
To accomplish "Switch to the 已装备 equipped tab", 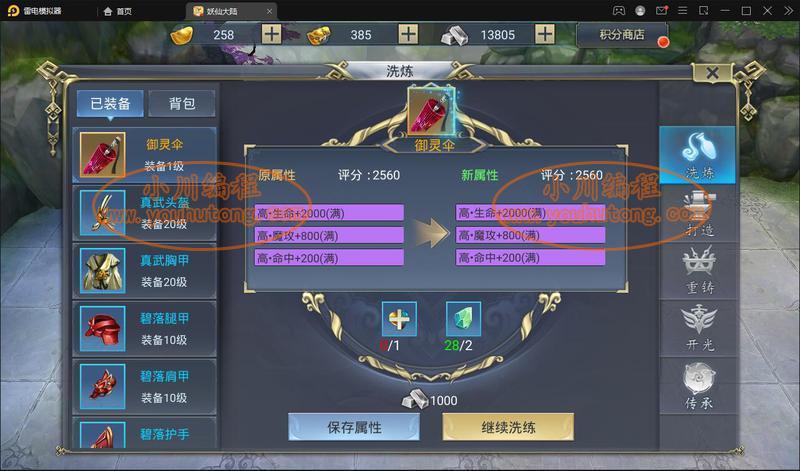I will pyautogui.click(x=110, y=104).
